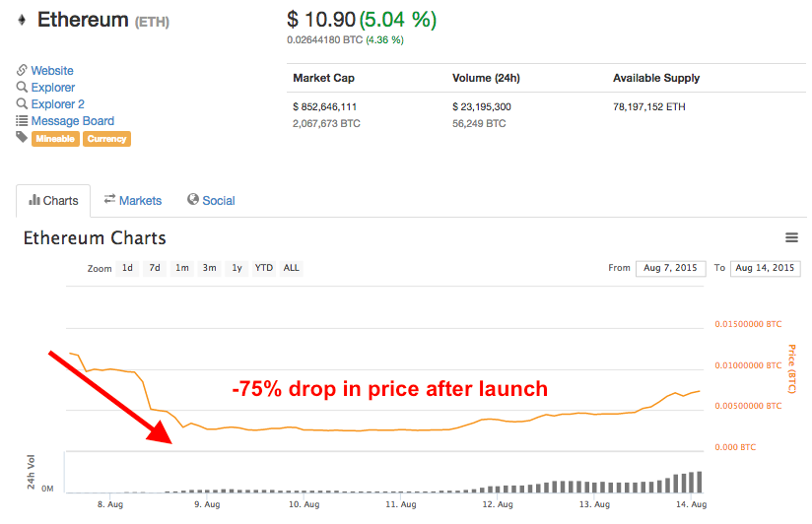Open the Explorer link
812x524 pixels.
coord(53,87)
